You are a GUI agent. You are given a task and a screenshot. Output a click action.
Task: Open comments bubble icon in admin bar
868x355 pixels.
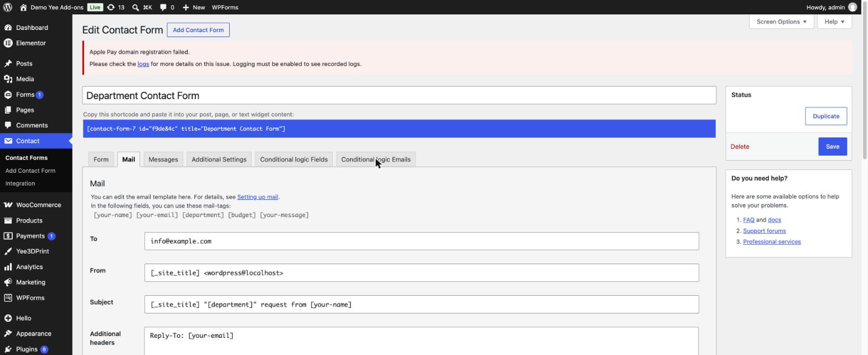163,7
